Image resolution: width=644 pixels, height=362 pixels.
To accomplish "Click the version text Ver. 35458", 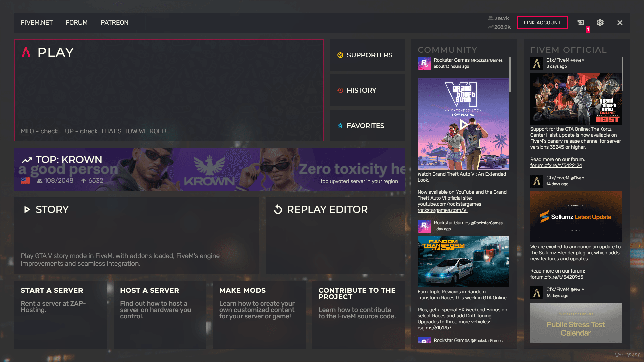I will point(628,355).
